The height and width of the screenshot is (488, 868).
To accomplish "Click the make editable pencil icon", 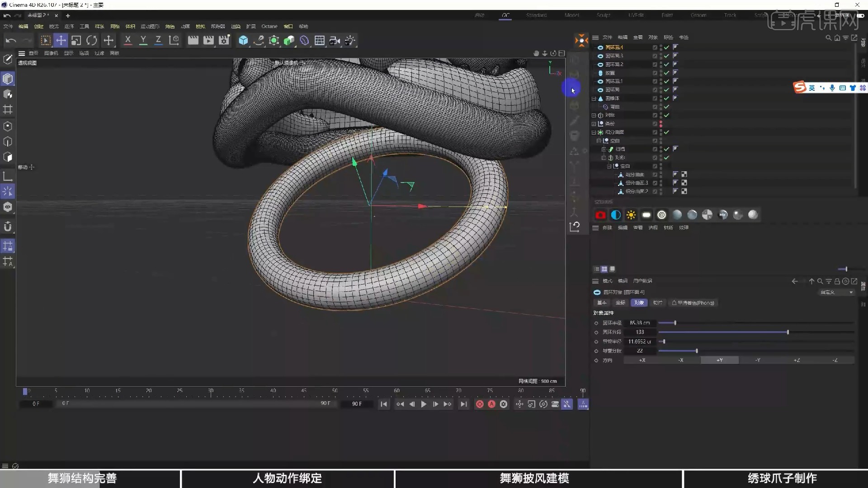I will (x=8, y=59).
